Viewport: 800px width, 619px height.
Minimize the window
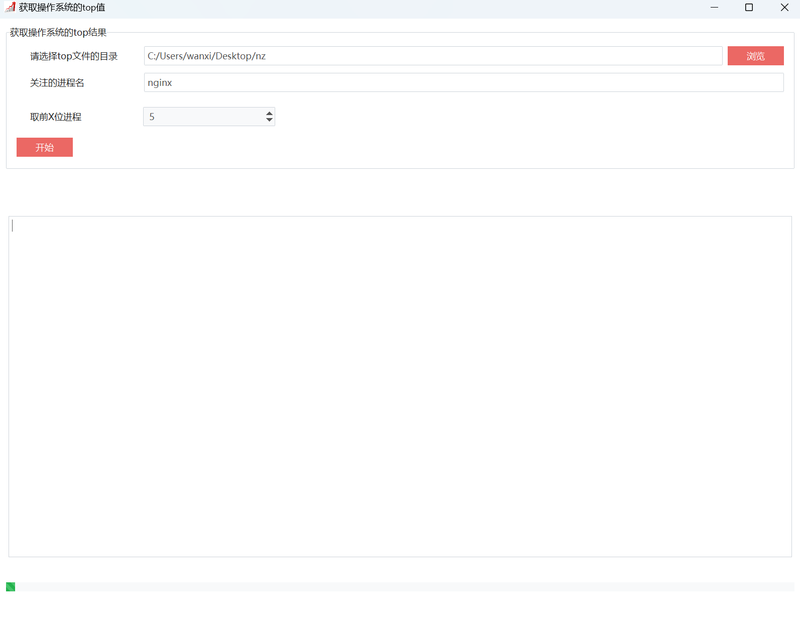pos(714,7)
